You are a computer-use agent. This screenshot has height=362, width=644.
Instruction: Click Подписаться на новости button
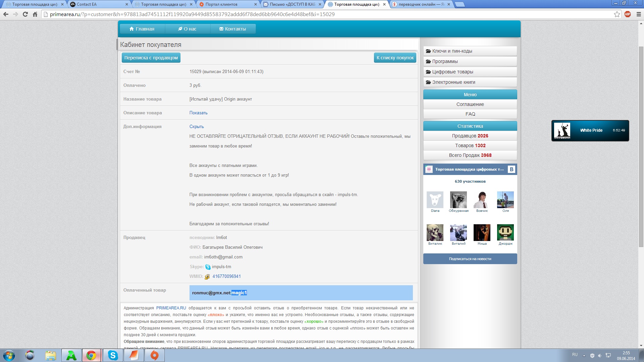(470, 259)
